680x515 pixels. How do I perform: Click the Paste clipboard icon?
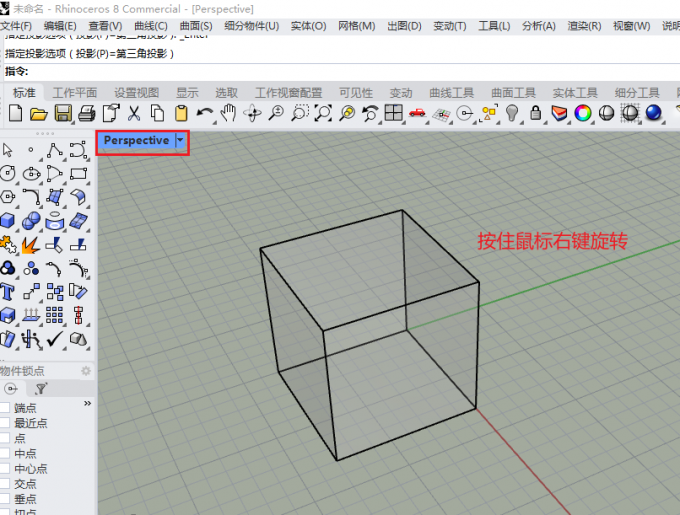[x=181, y=114]
